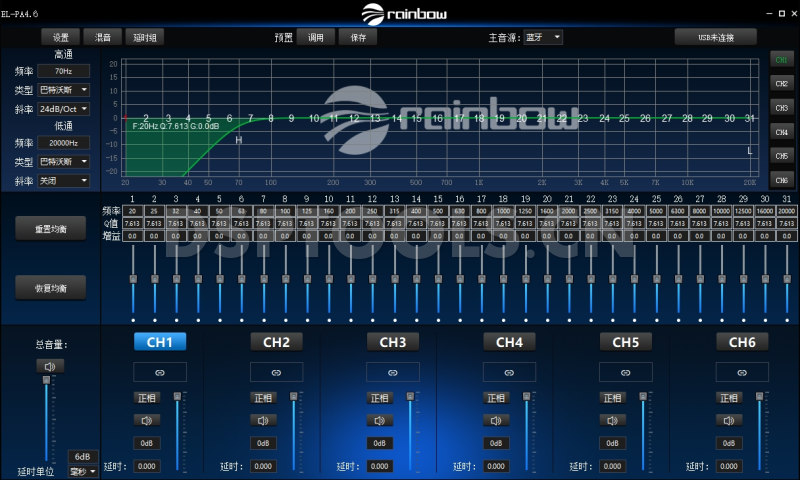
Task: Click the CH5 link chain icon
Action: click(x=626, y=372)
